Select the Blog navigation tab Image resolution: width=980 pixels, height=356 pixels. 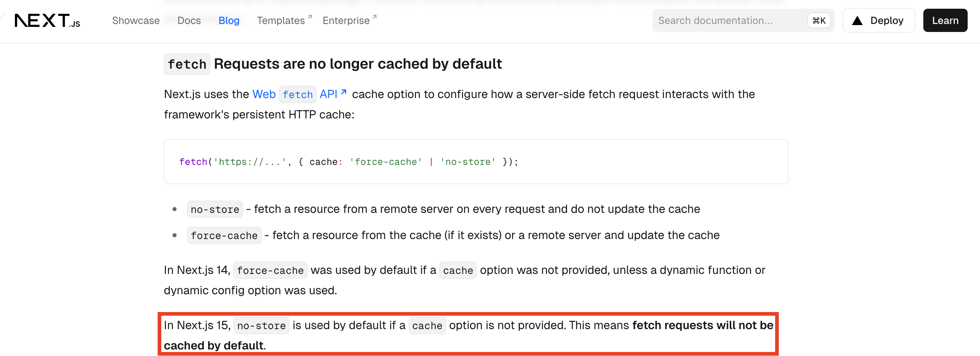coord(228,21)
